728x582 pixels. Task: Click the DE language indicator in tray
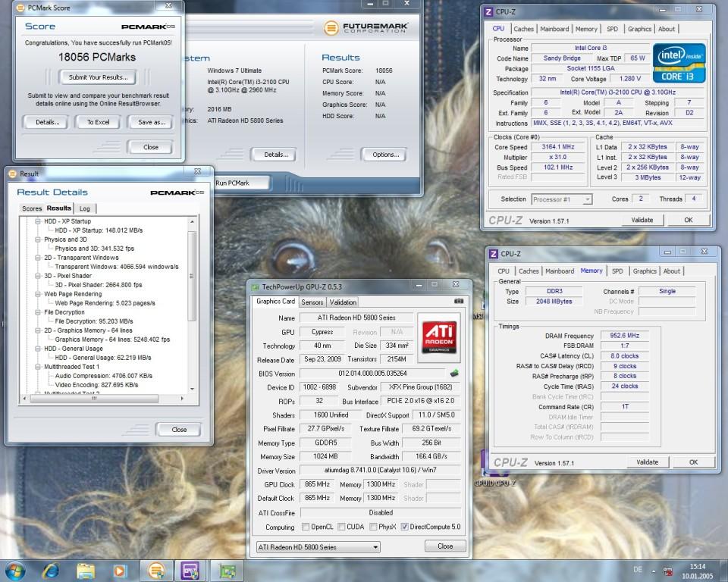click(638, 569)
